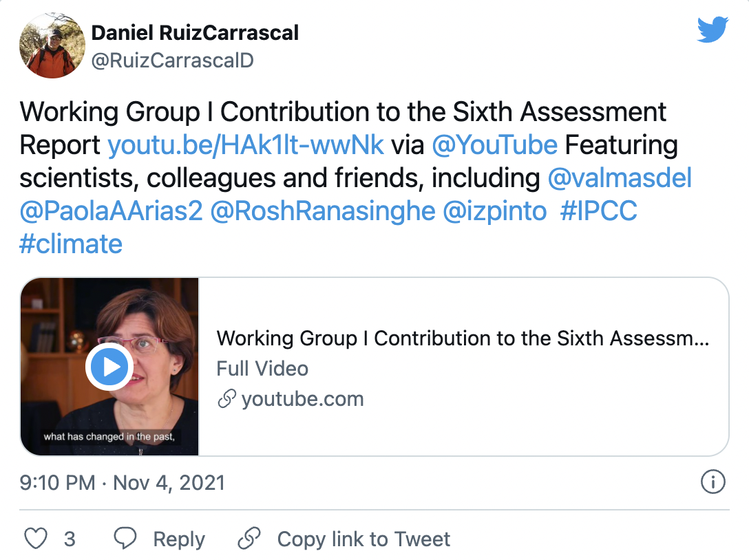Click the Copy link to Tweet text

click(363, 539)
